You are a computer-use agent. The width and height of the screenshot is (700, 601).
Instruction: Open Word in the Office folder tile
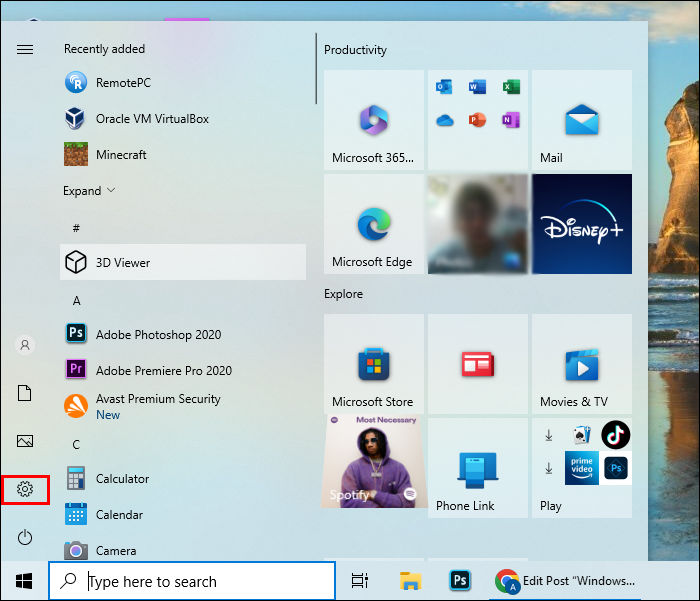point(477,87)
